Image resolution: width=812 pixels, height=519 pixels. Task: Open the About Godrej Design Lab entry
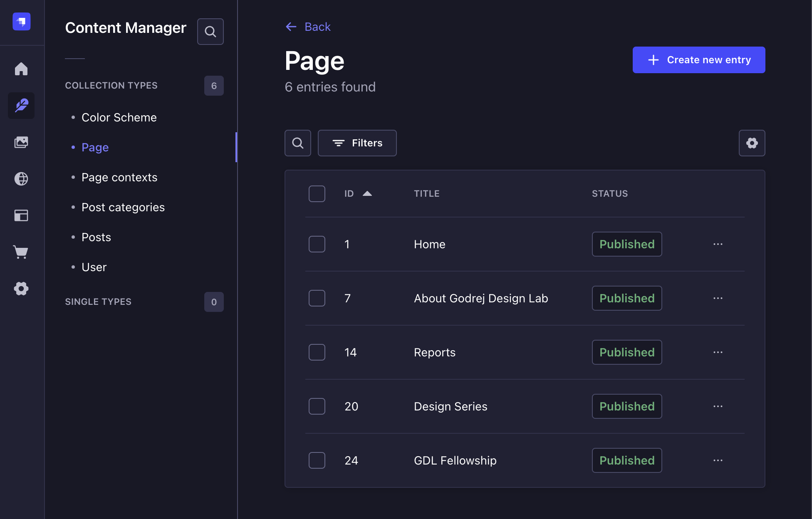point(480,298)
